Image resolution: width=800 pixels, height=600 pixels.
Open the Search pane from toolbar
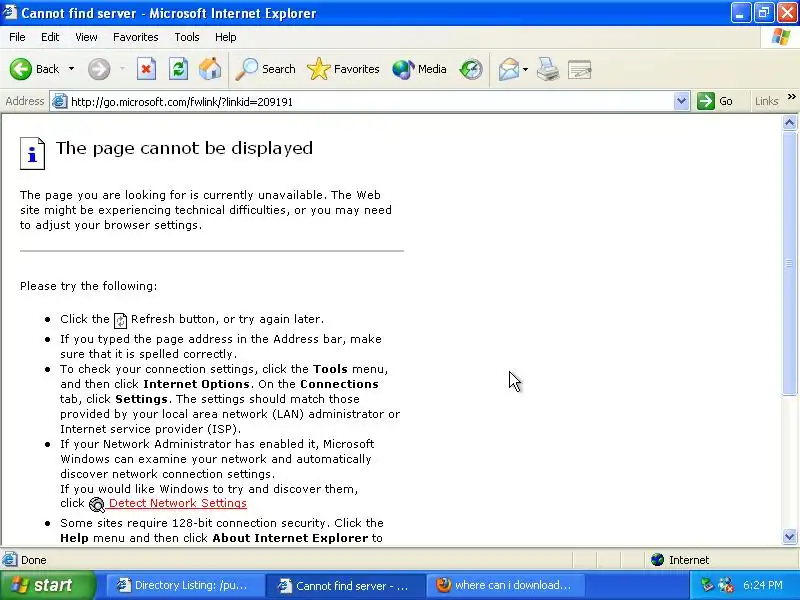tap(265, 69)
